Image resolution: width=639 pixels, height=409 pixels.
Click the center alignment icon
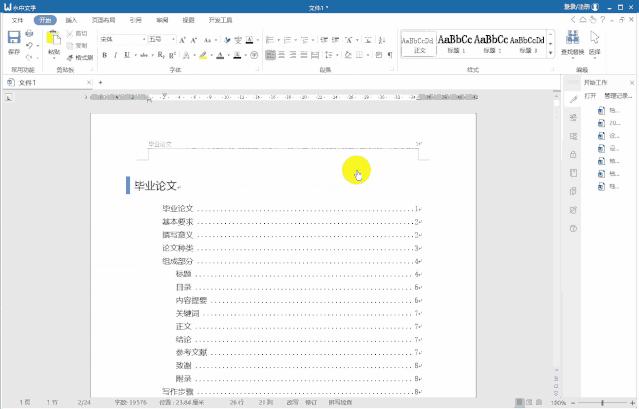coord(282,55)
